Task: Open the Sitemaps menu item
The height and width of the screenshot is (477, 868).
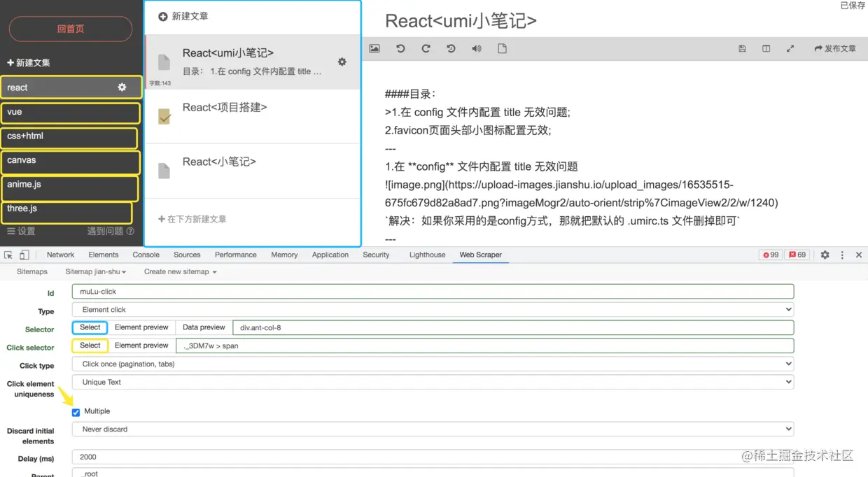Action: [x=32, y=271]
